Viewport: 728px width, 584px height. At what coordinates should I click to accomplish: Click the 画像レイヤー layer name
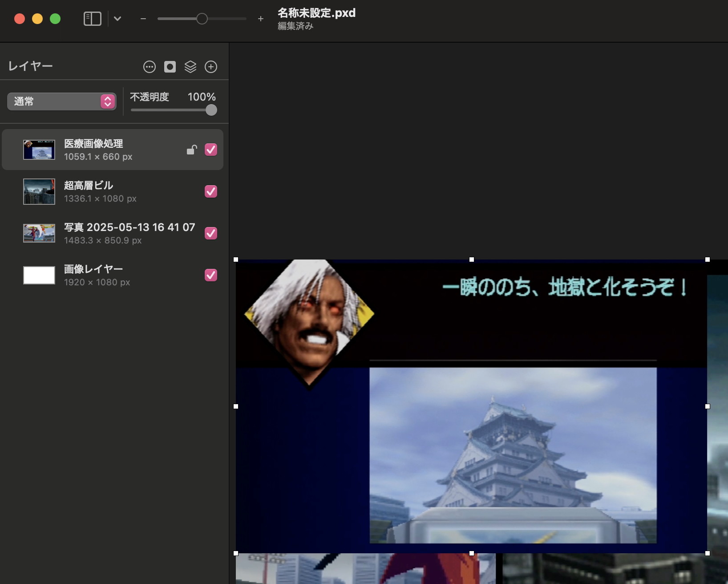tap(93, 269)
